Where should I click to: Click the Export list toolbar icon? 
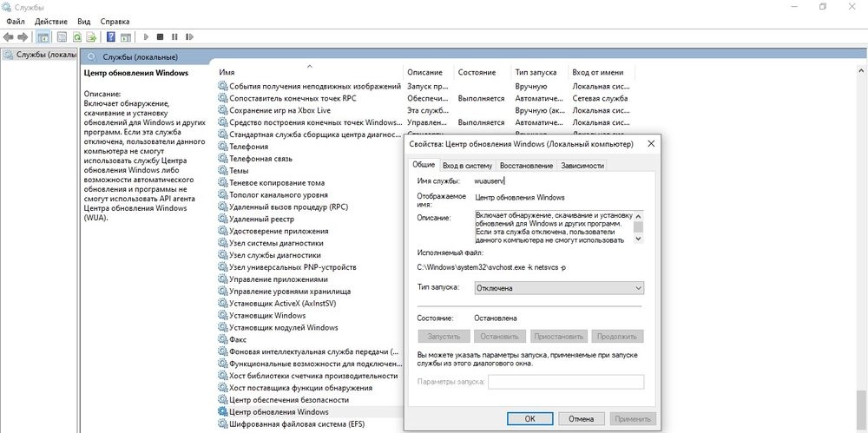click(91, 37)
